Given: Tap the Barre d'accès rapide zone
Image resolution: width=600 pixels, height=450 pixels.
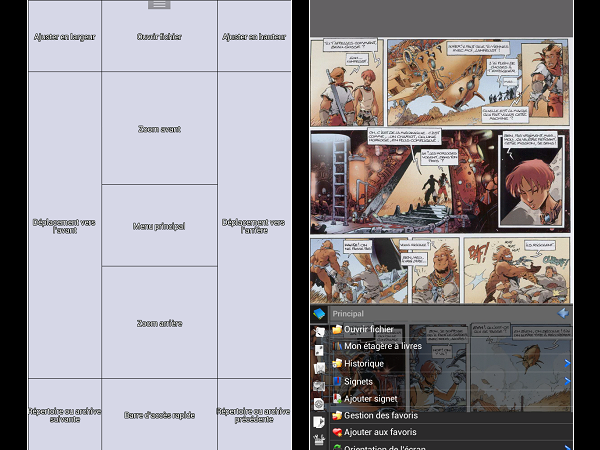Looking at the screenshot, I should tap(160, 415).
